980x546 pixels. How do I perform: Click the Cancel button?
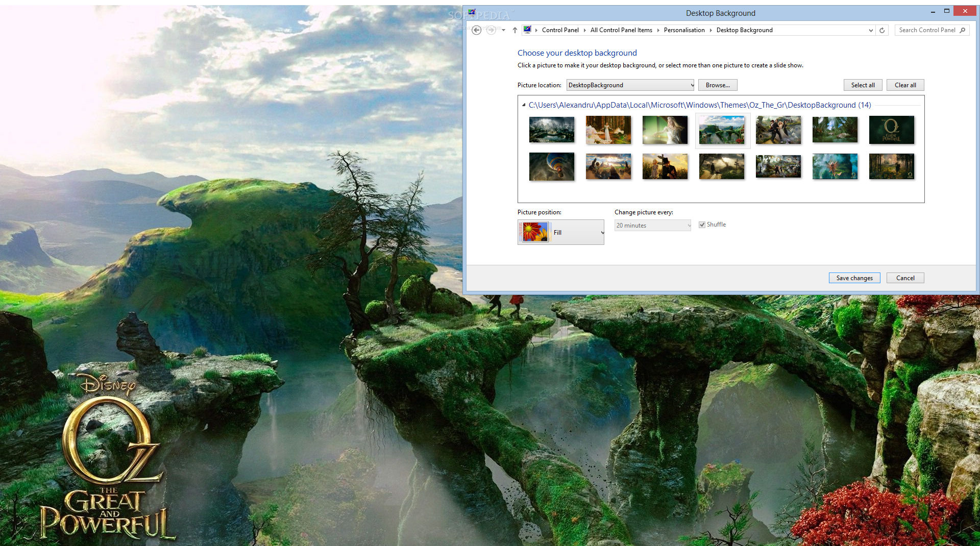coord(905,278)
